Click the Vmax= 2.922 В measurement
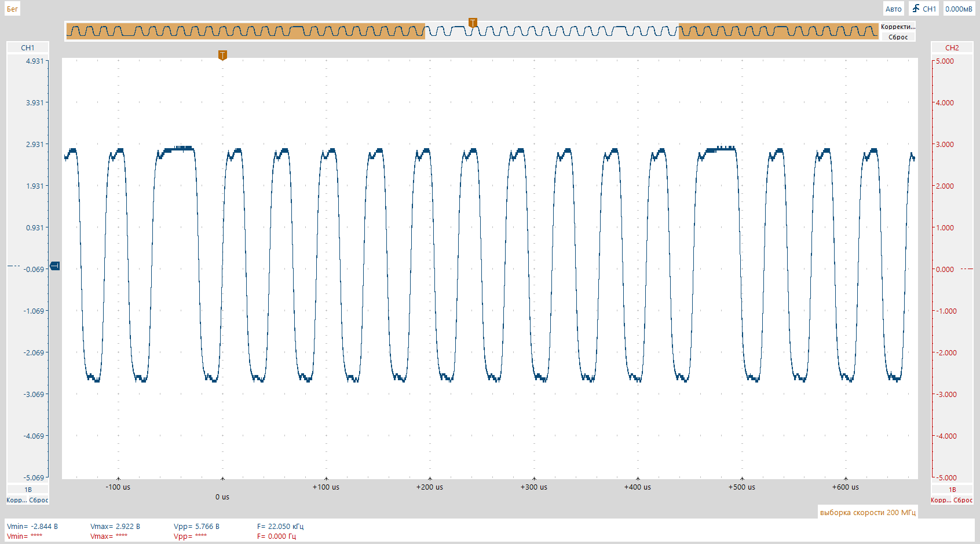 click(115, 526)
